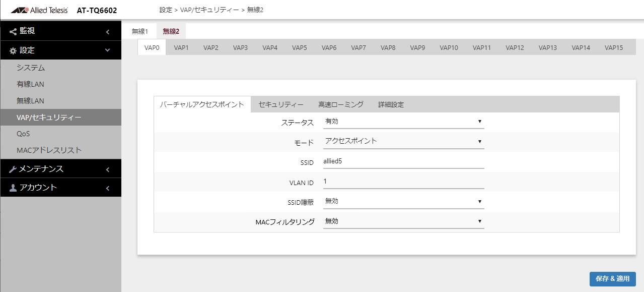The image size is (644, 292).
Task: Select the VAP7 tab
Action: coord(359,48)
